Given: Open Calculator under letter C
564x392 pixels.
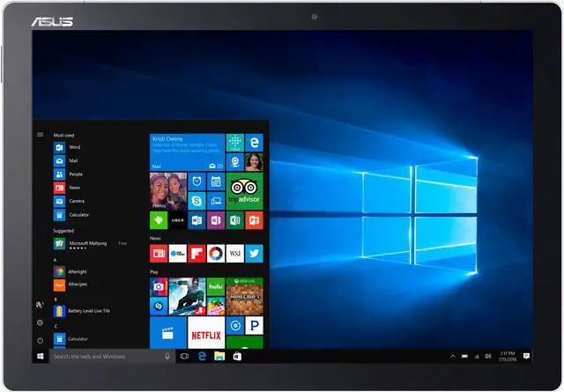Looking at the screenshot, I should 70,339.
